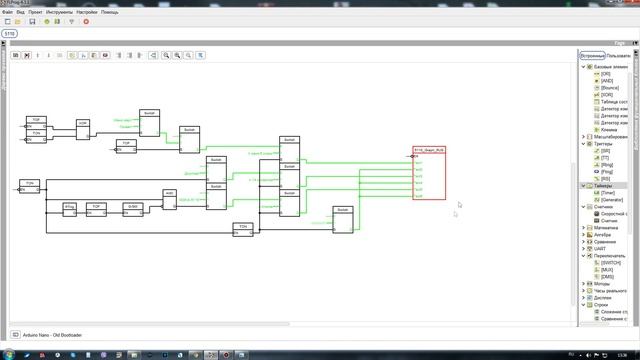Click the Open project folder icon

point(18,22)
